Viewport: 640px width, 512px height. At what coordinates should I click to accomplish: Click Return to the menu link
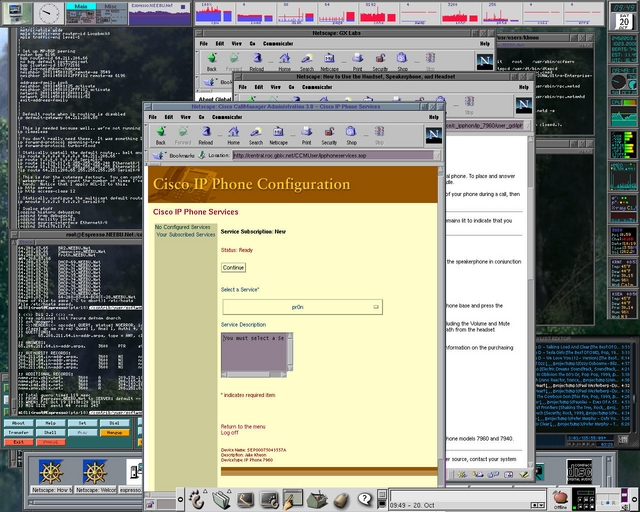[x=243, y=427]
